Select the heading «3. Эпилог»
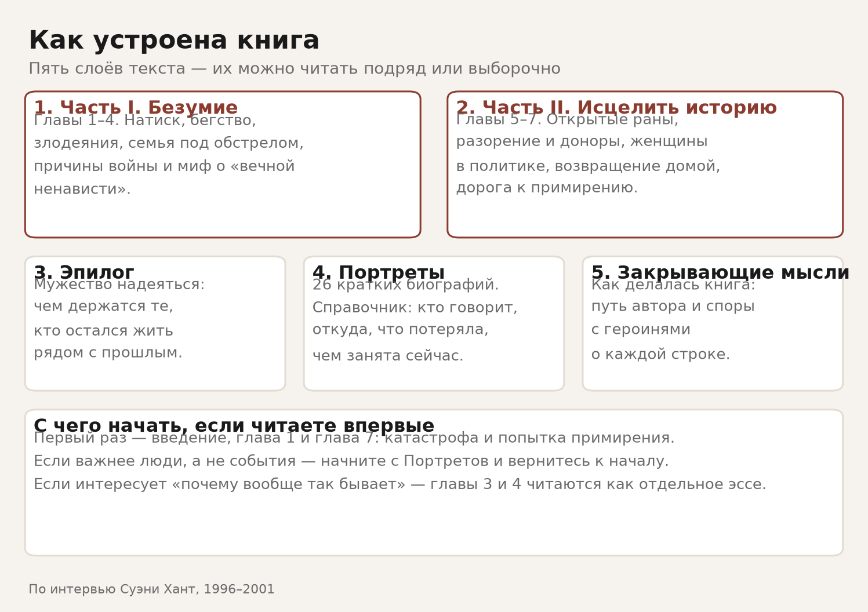The height and width of the screenshot is (612, 868). 84,272
